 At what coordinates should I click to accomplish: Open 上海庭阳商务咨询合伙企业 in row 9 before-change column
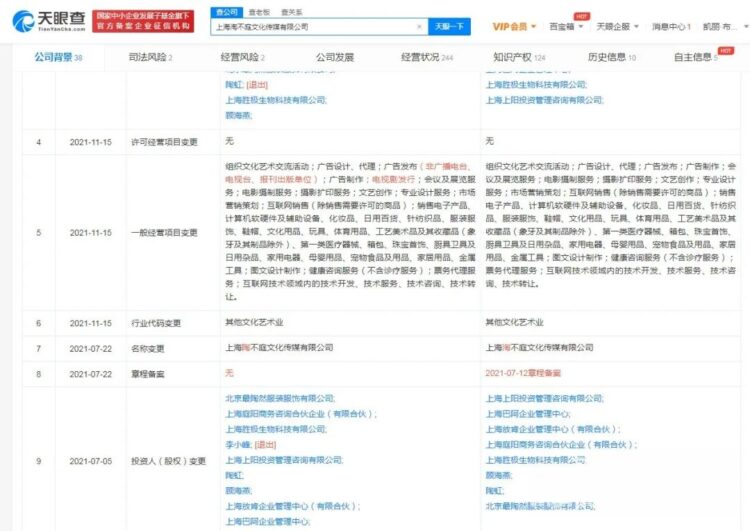[300, 414]
